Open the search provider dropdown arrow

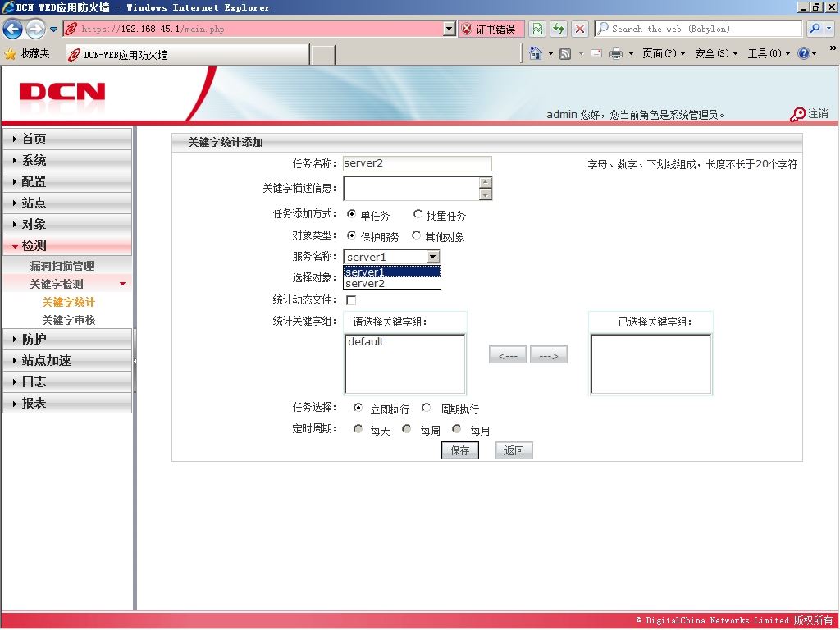[x=829, y=29]
